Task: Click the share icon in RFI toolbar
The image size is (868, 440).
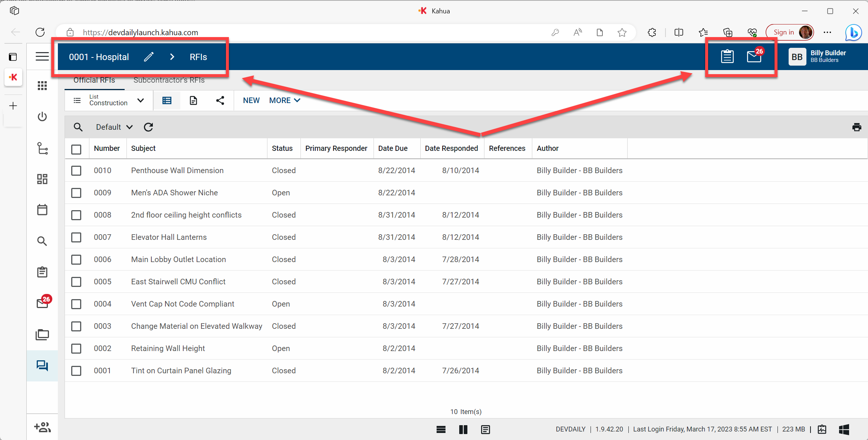Action: click(220, 100)
